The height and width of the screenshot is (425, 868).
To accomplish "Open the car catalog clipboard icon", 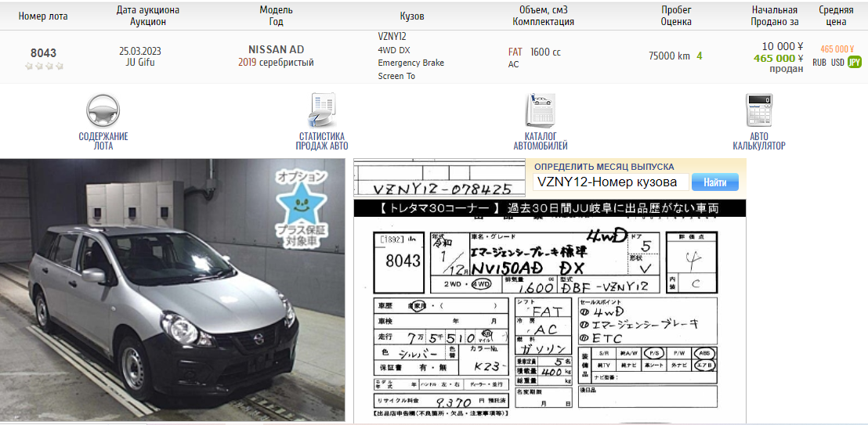I will click(541, 110).
